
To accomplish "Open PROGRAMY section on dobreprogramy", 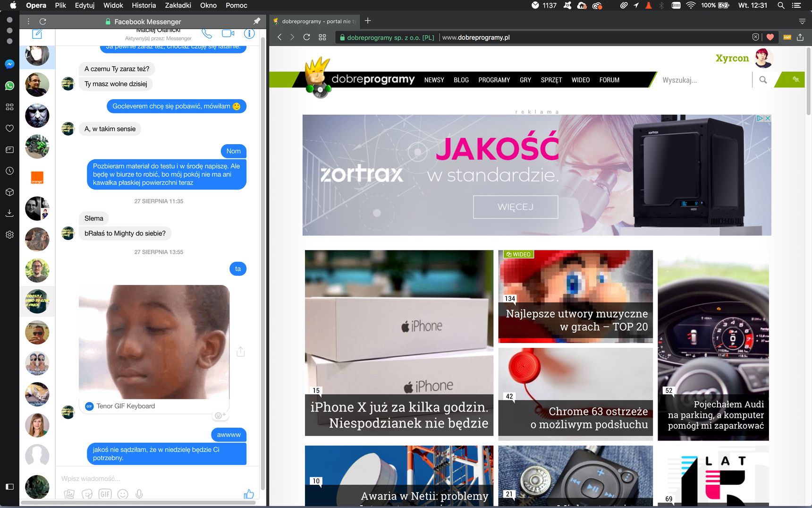I will [494, 80].
